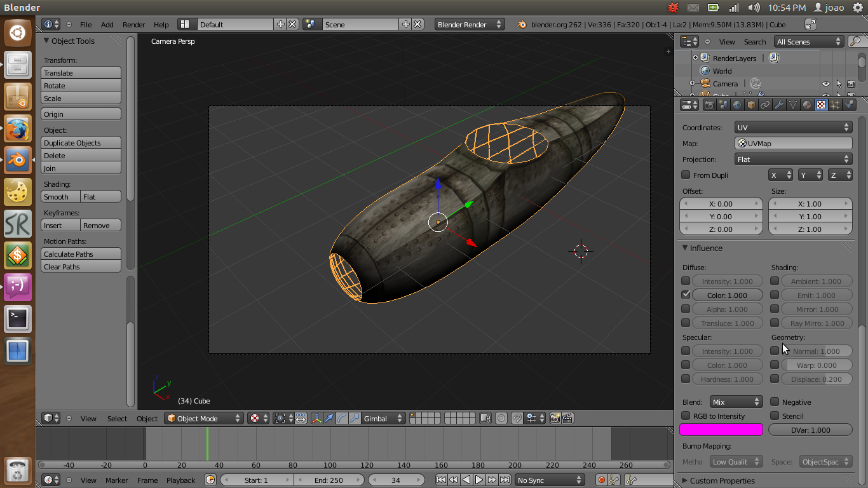Click Smooth shading in Object Tools
This screenshot has width=868, height=488.
click(60, 196)
